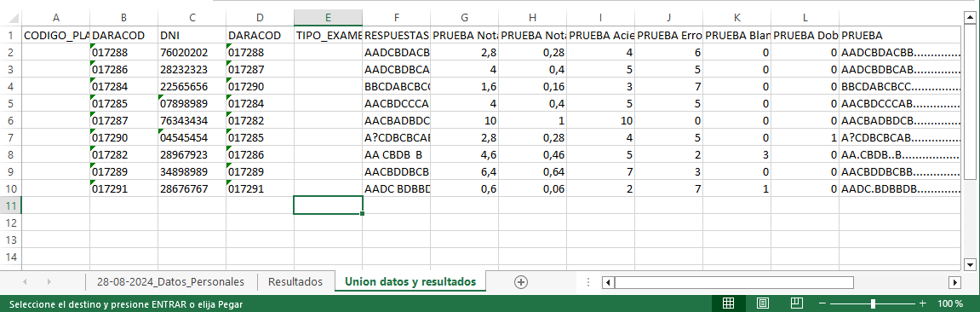The height and width of the screenshot is (312, 980).
Task: Click cell AADC.BDBBDB.... in last column
Action: click(x=899, y=188)
